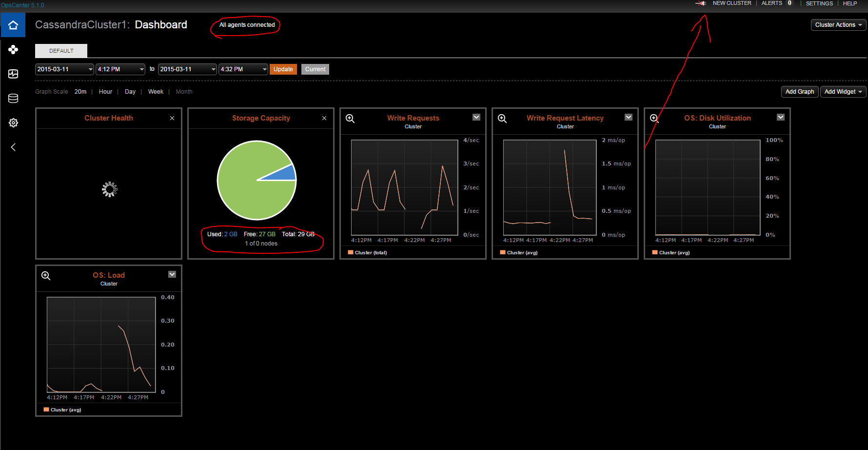868x450 pixels.
Task: Click the Current time button
Action: coord(315,69)
